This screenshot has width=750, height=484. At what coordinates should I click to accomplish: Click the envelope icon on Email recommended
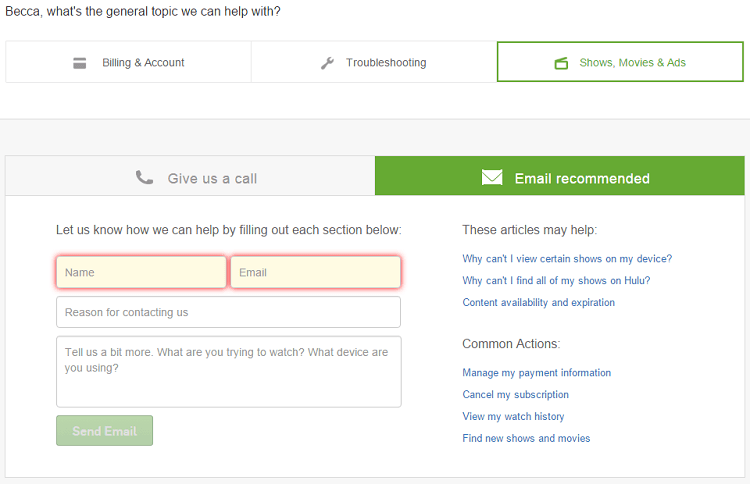click(492, 177)
